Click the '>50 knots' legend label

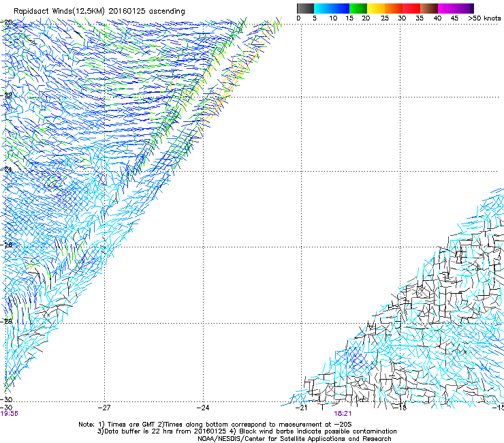tap(484, 18)
